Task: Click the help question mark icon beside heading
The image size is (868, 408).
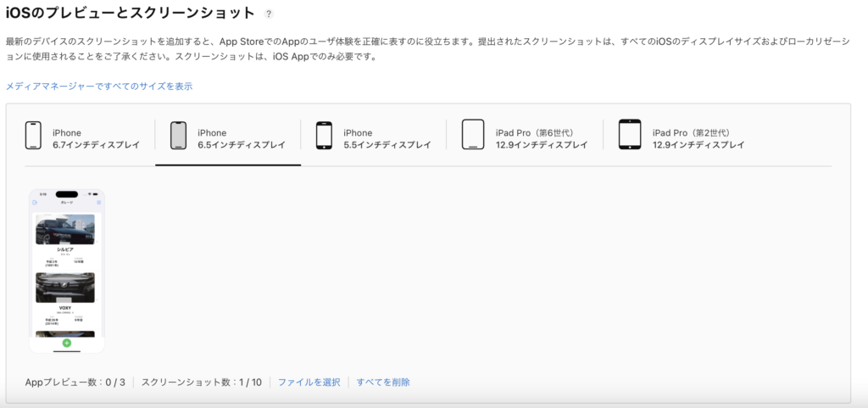Action: [270, 14]
